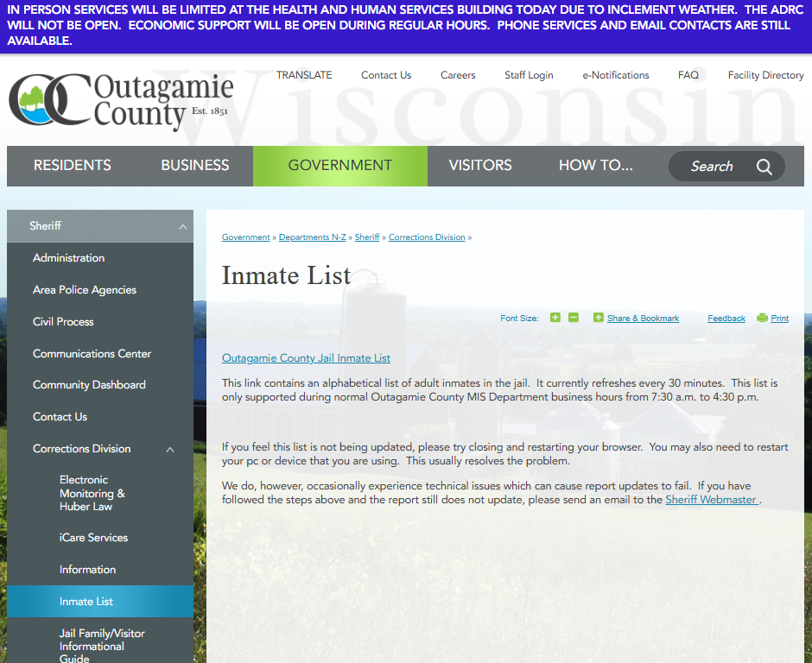
Task: Collapse the Sheriff sidebar section
Action: [x=182, y=226]
